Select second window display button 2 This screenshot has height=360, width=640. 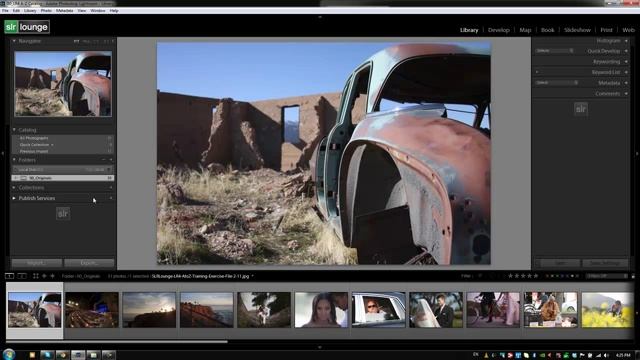click(22, 276)
